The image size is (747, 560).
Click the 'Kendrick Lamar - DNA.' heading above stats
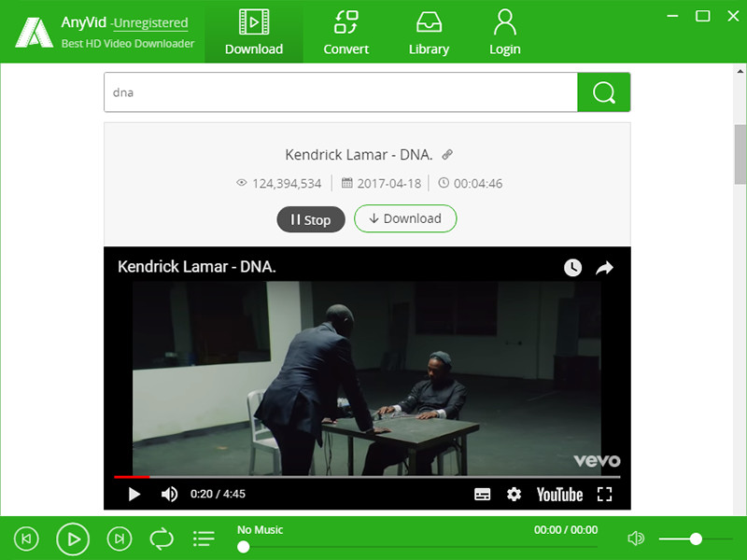tap(359, 155)
